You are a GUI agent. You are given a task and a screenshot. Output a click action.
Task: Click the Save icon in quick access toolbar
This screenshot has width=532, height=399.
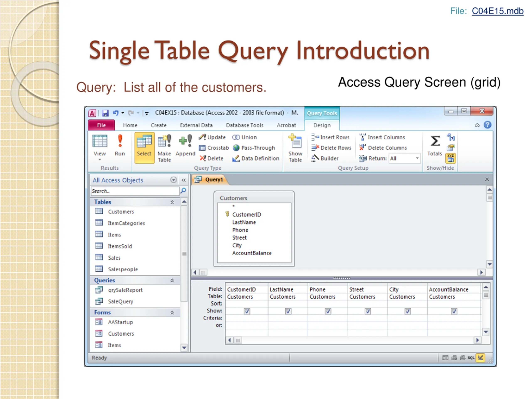tap(105, 113)
